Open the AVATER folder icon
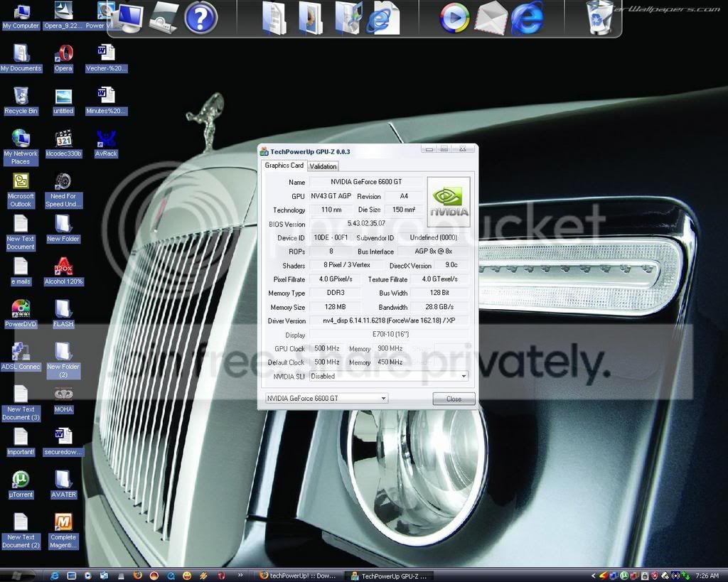This screenshot has height=582, width=728. pyautogui.click(x=63, y=485)
